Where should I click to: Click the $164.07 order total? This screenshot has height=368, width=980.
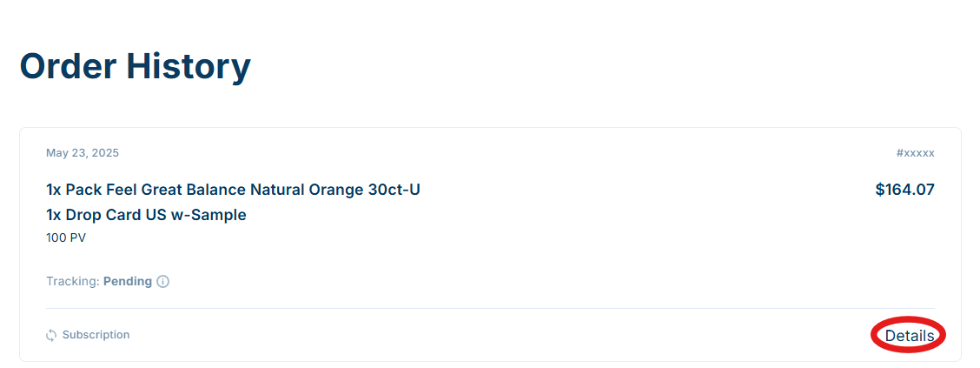point(904,190)
